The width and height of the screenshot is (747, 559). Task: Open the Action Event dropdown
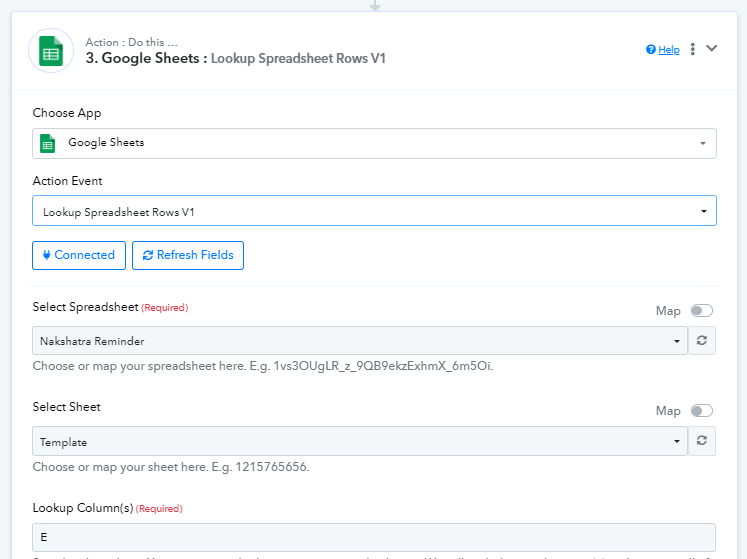[374, 211]
